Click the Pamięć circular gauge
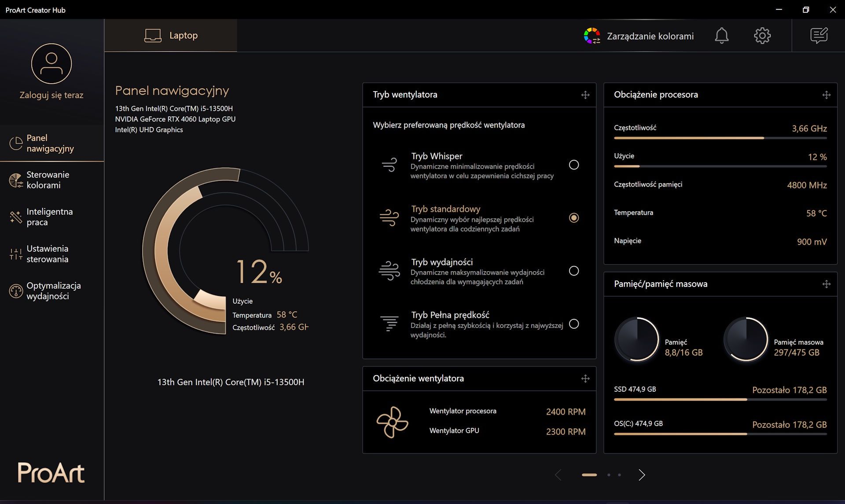 pyautogui.click(x=637, y=339)
